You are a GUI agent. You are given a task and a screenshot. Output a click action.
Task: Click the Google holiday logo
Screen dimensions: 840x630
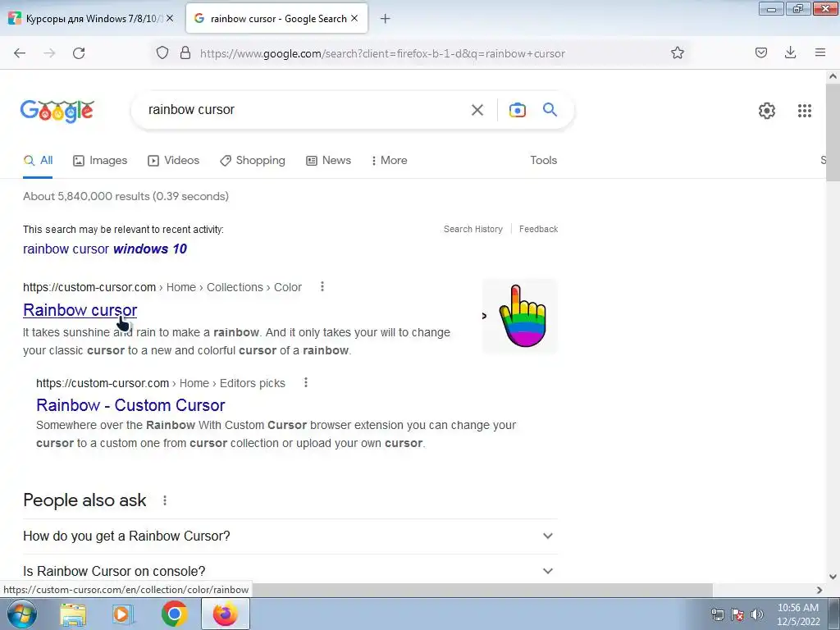click(x=57, y=111)
